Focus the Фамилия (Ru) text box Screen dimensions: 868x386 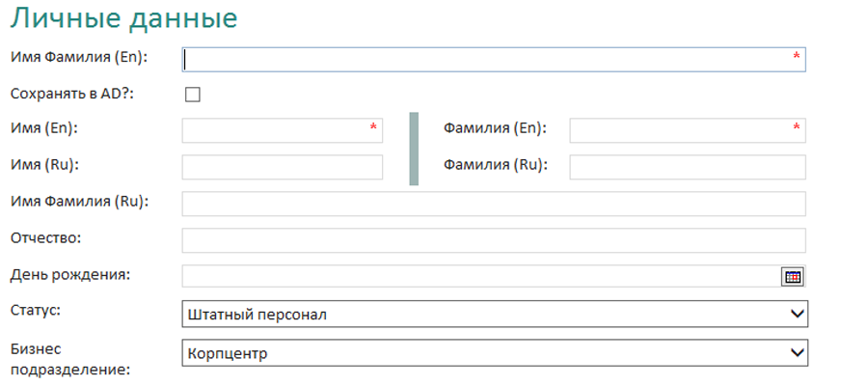[x=688, y=167]
